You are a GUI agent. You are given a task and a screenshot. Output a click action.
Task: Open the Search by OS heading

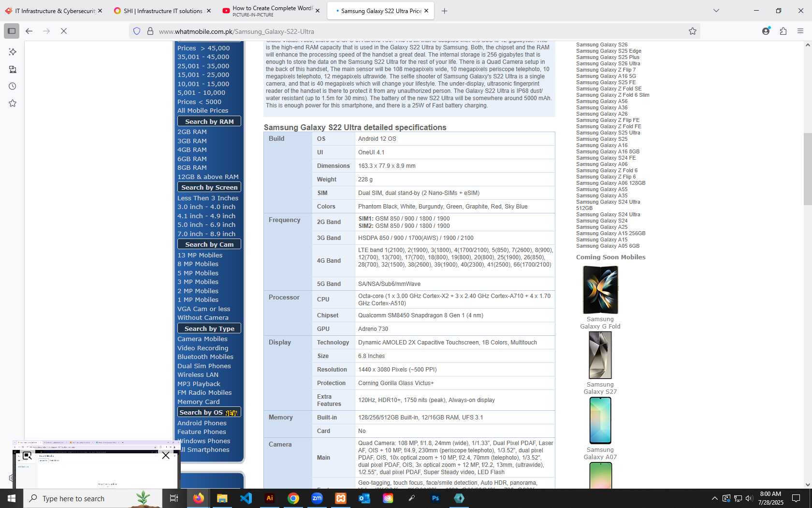click(x=209, y=412)
